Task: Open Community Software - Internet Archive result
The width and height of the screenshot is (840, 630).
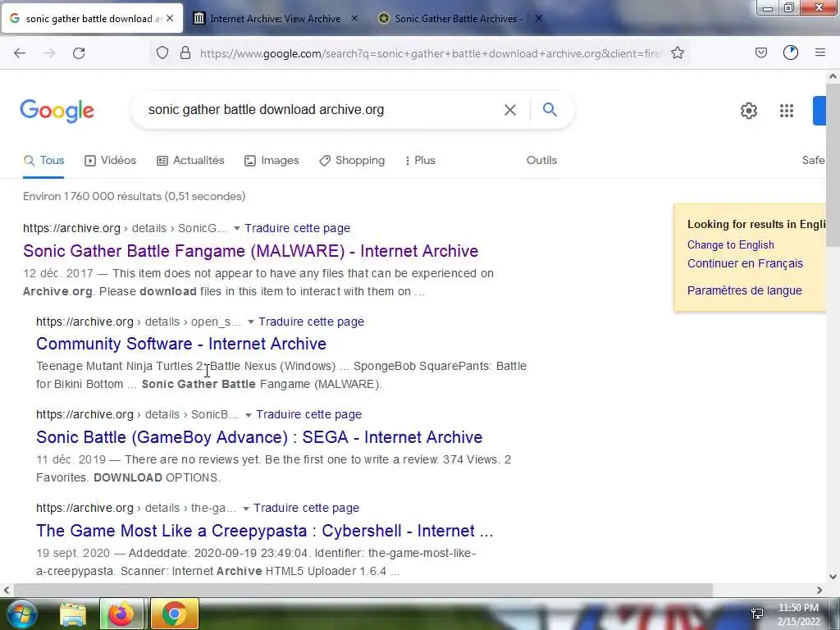Action: pos(181,344)
